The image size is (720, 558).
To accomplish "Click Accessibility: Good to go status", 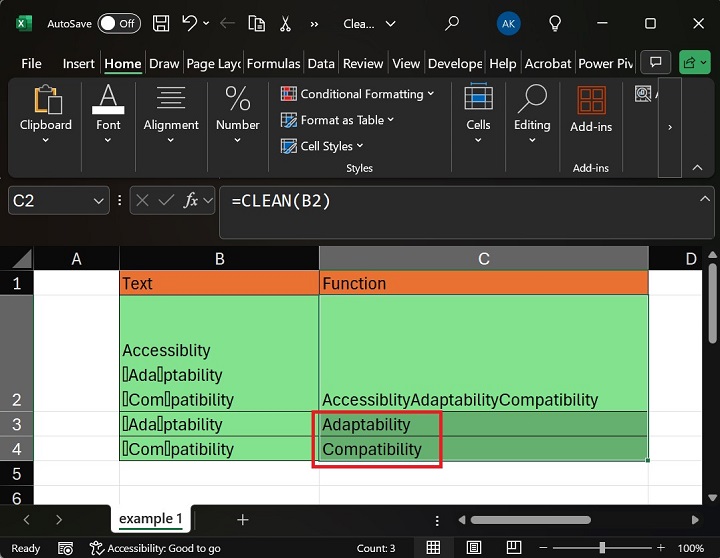I will pyautogui.click(x=154, y=548).
